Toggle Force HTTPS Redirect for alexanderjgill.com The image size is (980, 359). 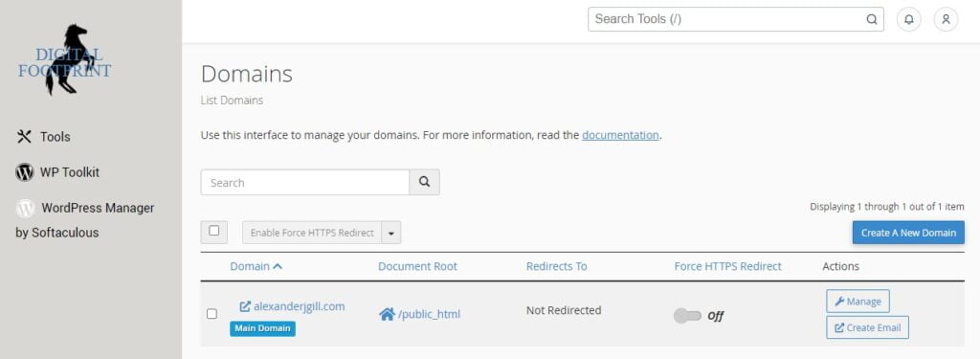687,316
